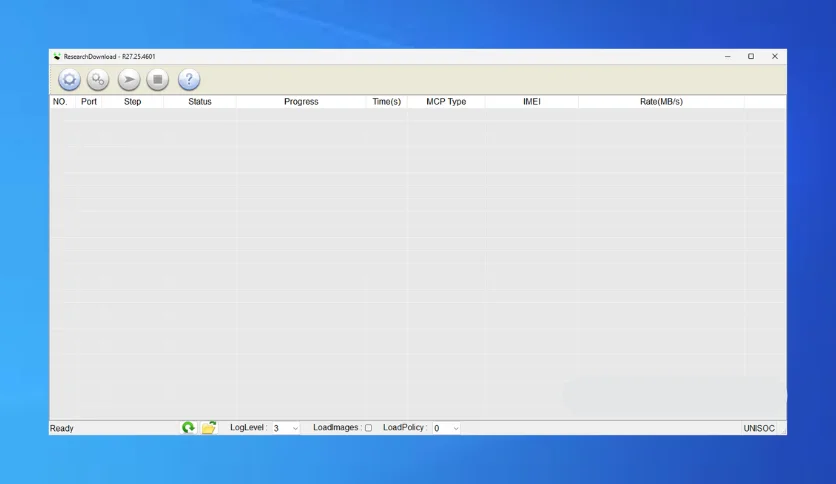Image resolution: width=836 pixels, height=484 pixels.
Task: Maximize the ResearchDownload window
Action: (751, 57)
